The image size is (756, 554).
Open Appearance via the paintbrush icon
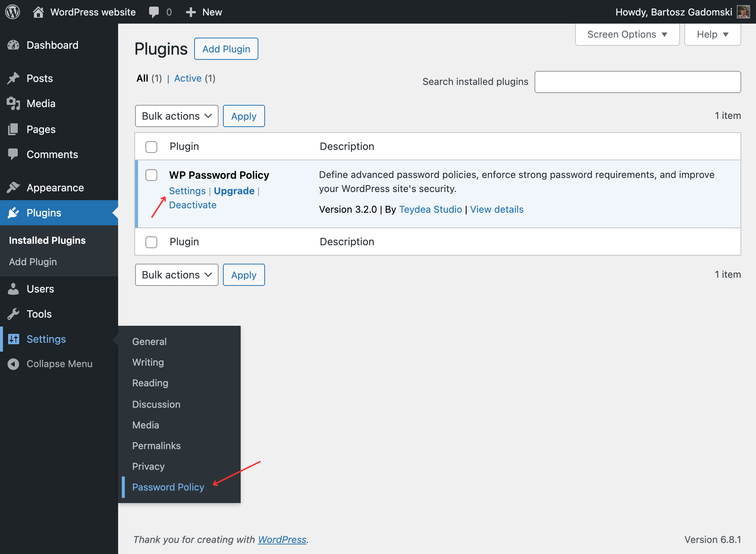[13, 188]
